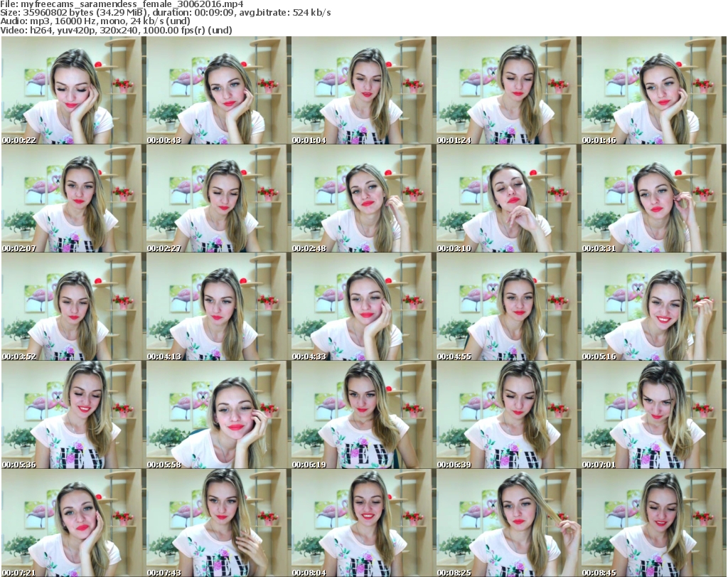Click the frame stamped 00:03:31
Screen dimensions: 728x577
[x=654, y=198]
